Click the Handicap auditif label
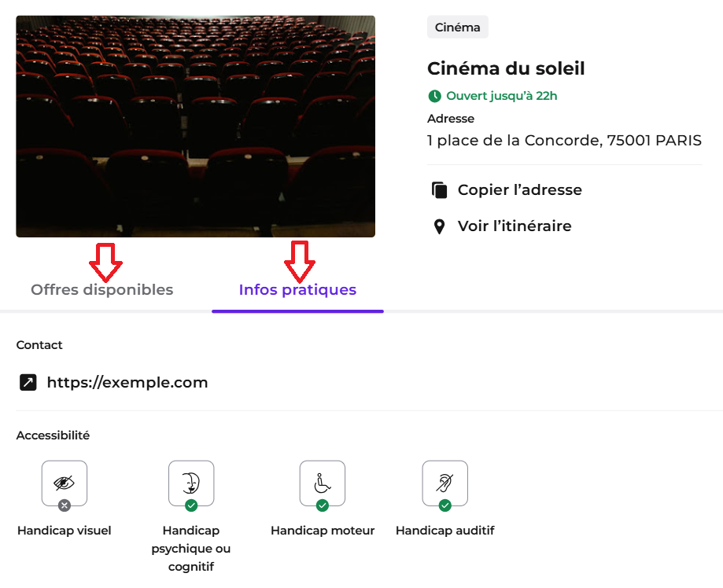The width and height of the screenshot is (723, 588). (x=445, y=531)
